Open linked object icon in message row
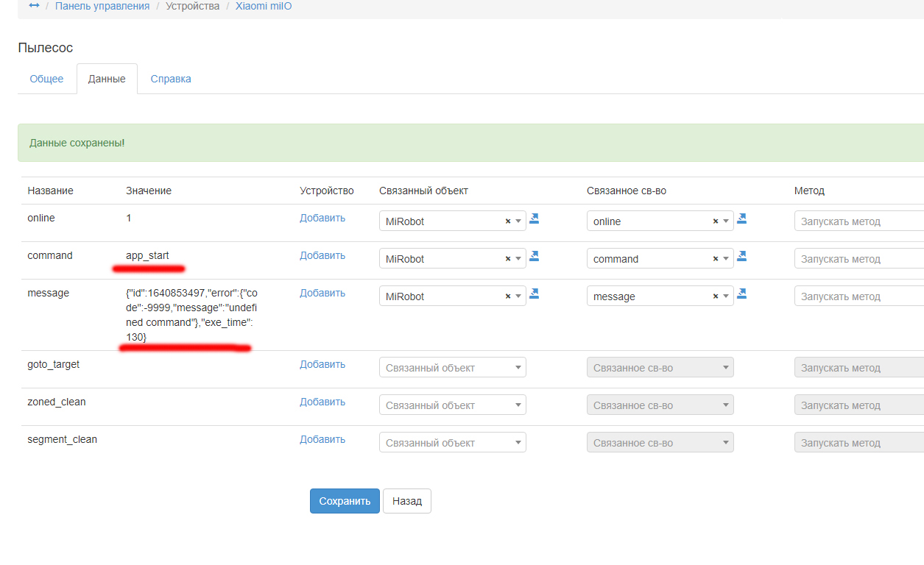The width and height of the screenshot is (924, 565). point(535,294)
